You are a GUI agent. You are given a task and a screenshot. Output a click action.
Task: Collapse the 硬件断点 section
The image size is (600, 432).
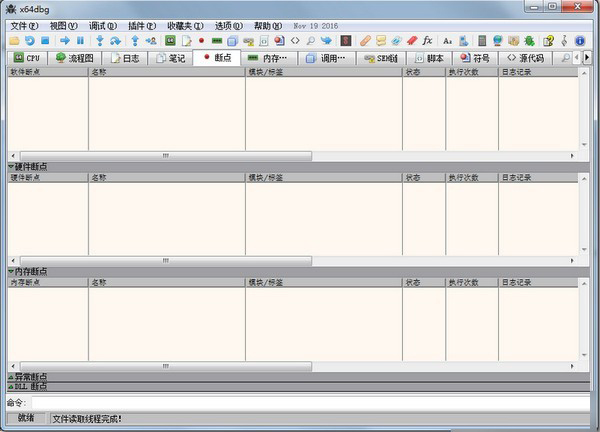tap(29, 166)
